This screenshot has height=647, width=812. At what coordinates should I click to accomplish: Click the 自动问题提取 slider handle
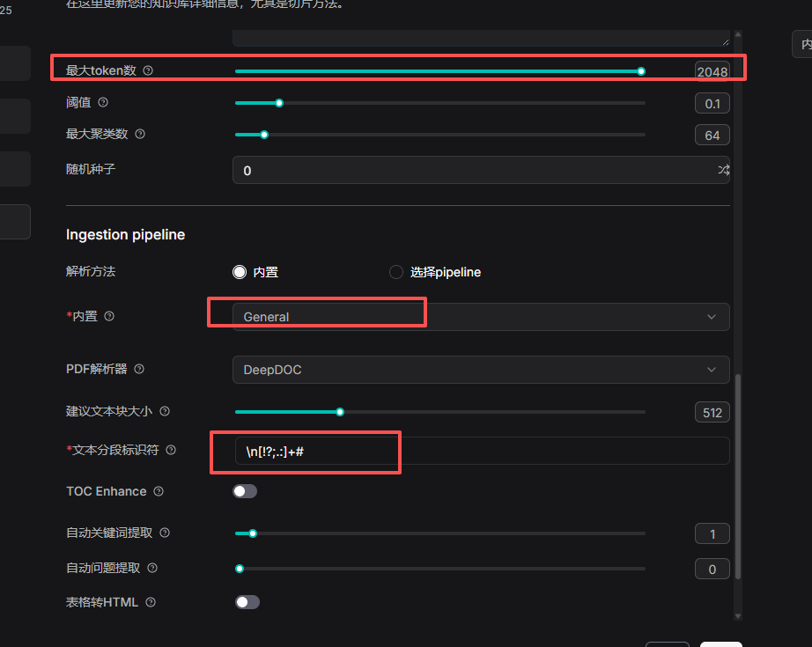pos(240,569)
